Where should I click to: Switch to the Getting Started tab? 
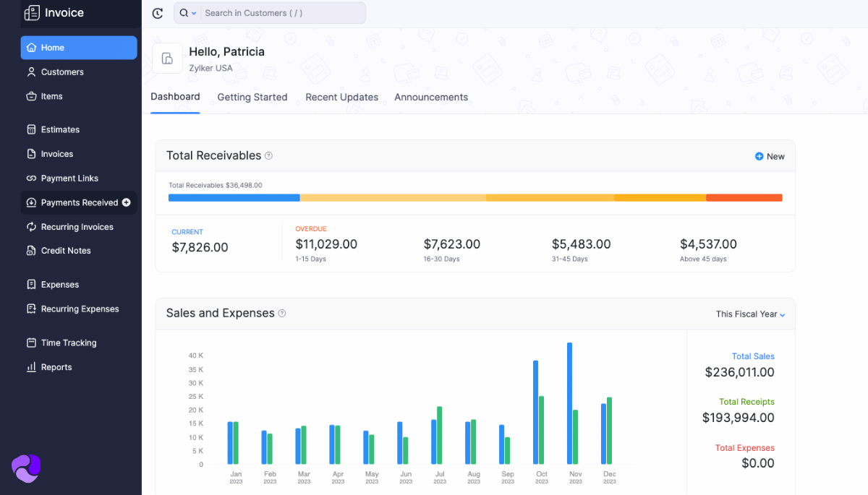252,97
